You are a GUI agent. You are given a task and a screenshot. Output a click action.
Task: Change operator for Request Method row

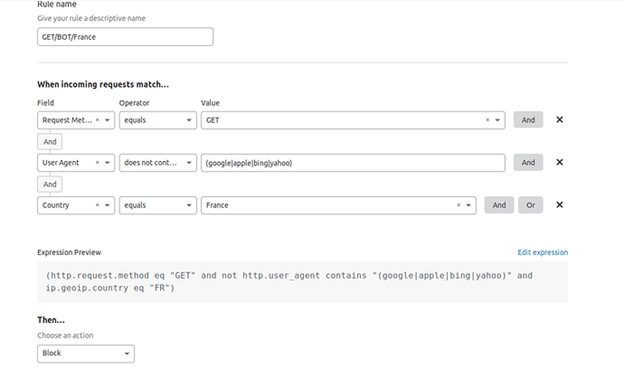pyautogui.click(x=158, y=120)
